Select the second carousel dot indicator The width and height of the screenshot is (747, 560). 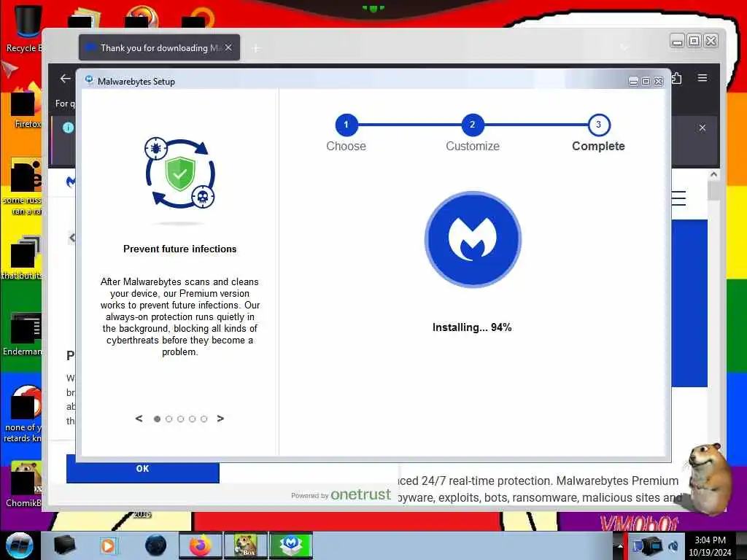pos(169,419)
